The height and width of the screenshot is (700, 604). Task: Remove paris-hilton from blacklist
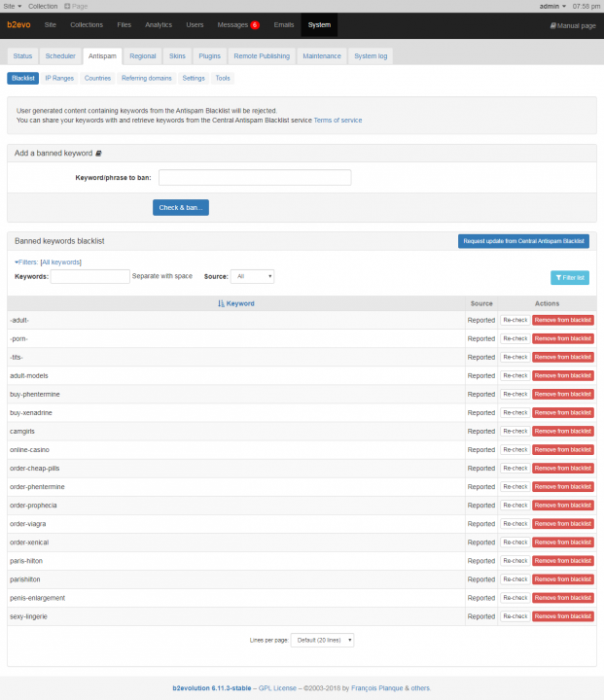(563, 561)
